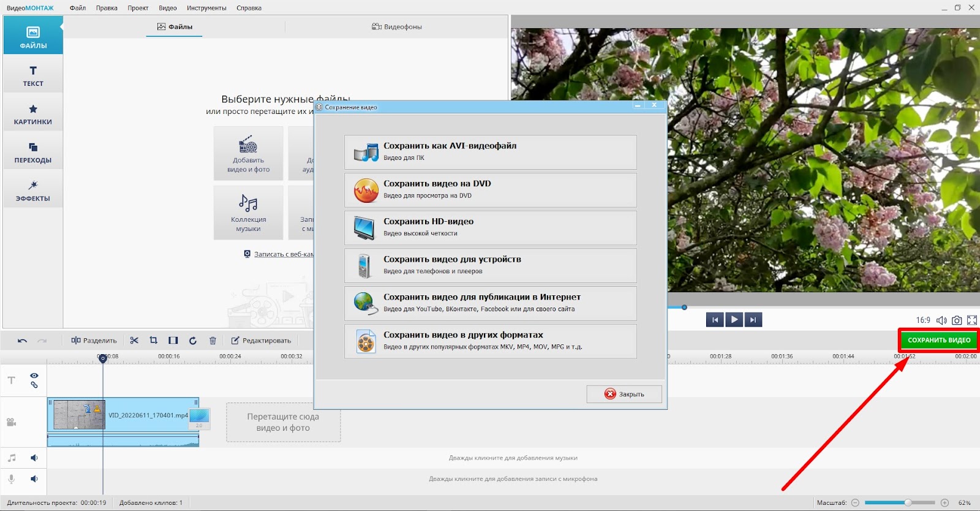Adjust the Масштаб zoom slider

(908, 502)
